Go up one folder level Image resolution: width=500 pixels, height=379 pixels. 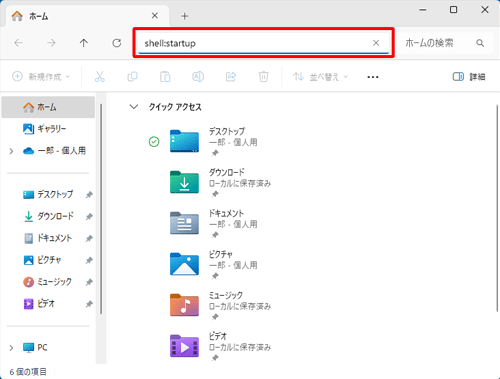point(84,43)
